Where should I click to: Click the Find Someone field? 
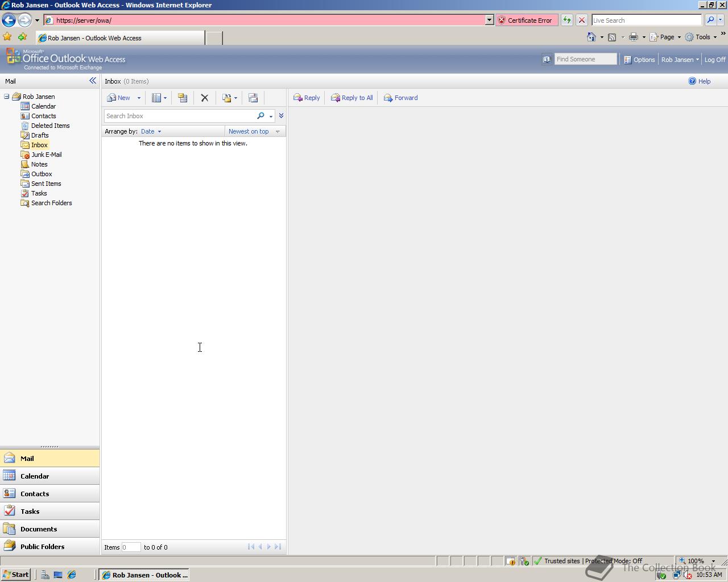click(585, 59)
